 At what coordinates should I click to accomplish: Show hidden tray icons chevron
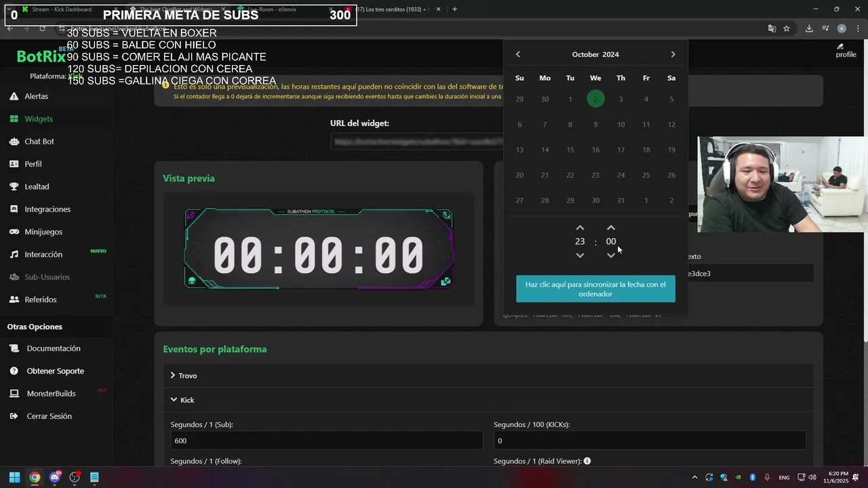click(x=694, y=477)
